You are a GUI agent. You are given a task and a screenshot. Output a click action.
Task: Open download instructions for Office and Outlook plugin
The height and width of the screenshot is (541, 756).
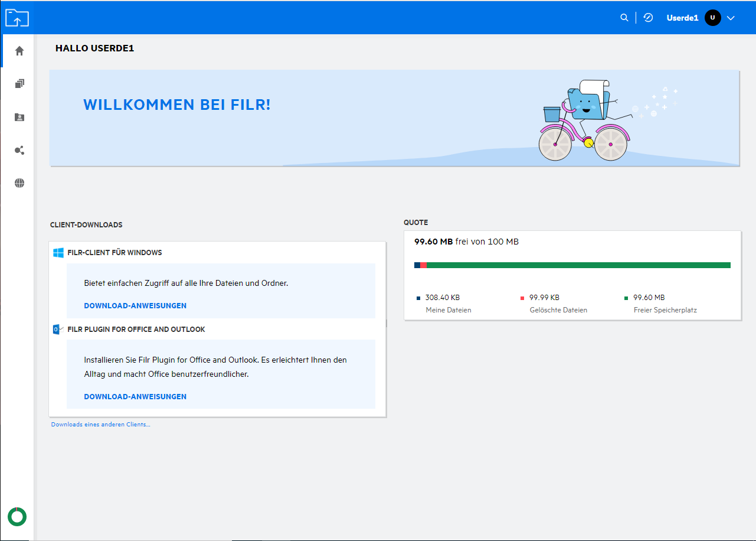pos(135,397)
